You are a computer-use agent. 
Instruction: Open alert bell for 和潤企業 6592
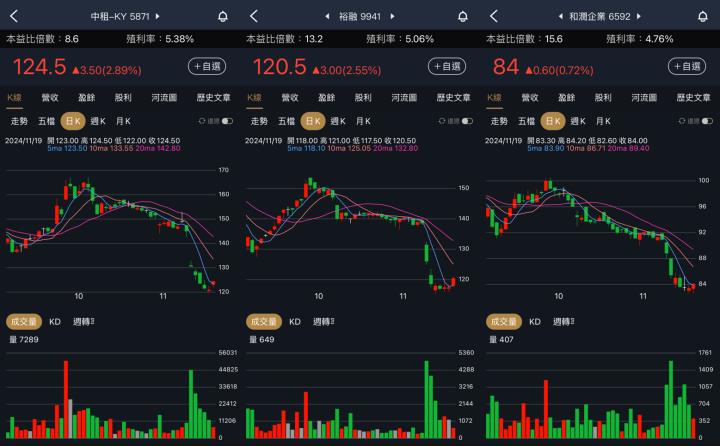point(703,17)
